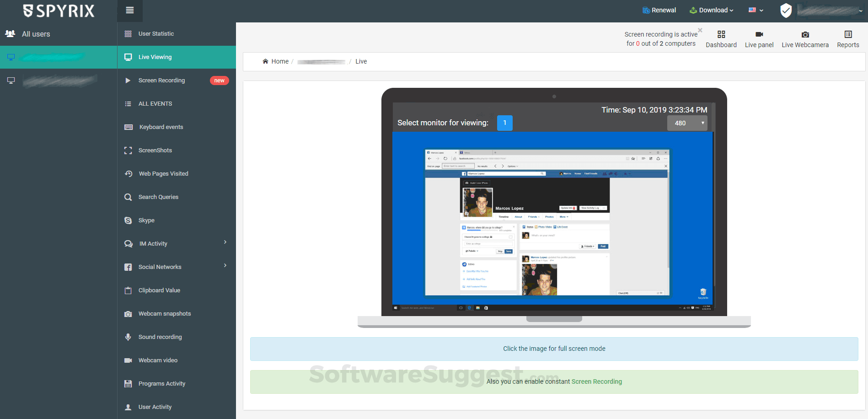Viewport: 868px width, 419px height.
Task: Click the hamburger menu icon
Action: pos(130,11)
